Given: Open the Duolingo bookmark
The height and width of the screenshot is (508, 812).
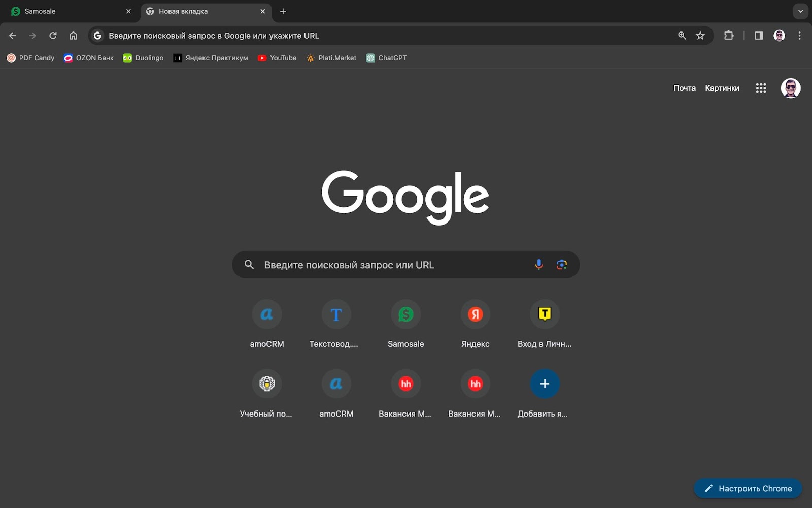Looking at the screenshot, I should coord(143,58).
